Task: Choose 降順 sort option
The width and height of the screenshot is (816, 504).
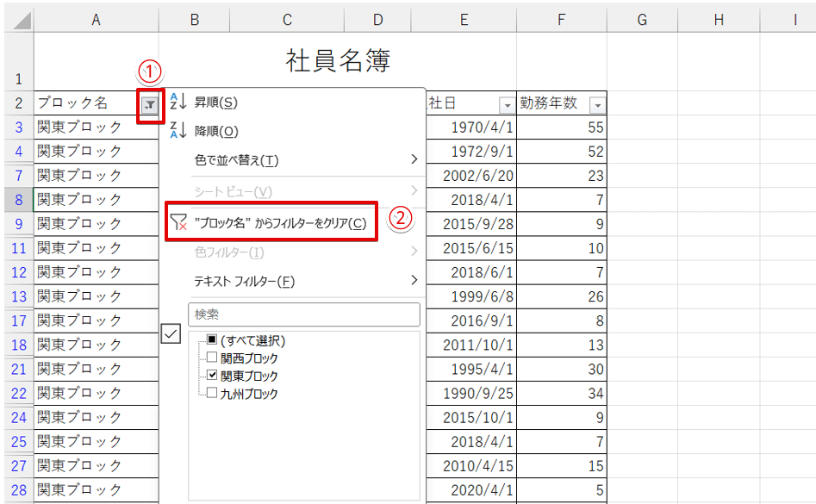Action: (x=216, y=131)
